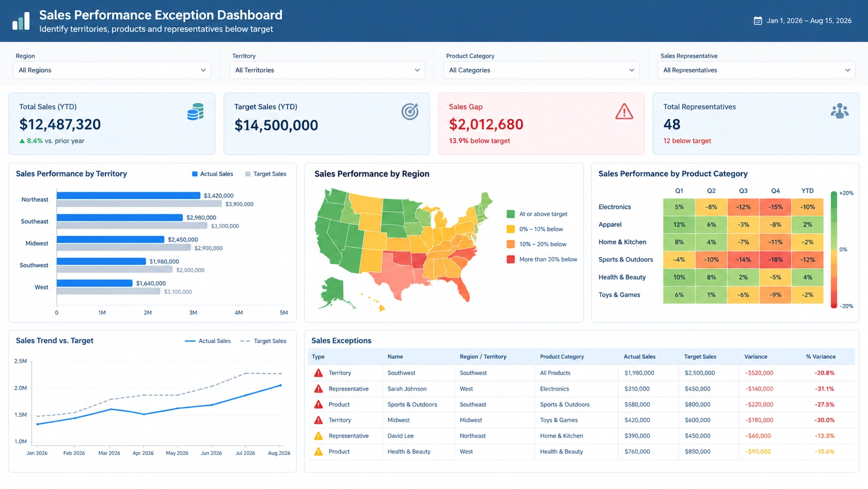Click the alert icon in the Toys & Games exception row

(x=319, y=420)
